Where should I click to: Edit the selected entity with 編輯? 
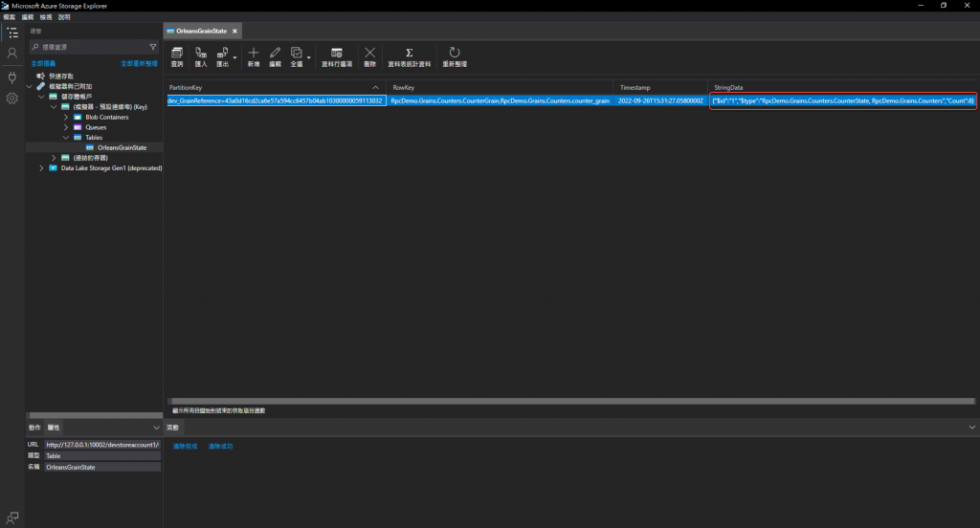(x=275, y=56)
